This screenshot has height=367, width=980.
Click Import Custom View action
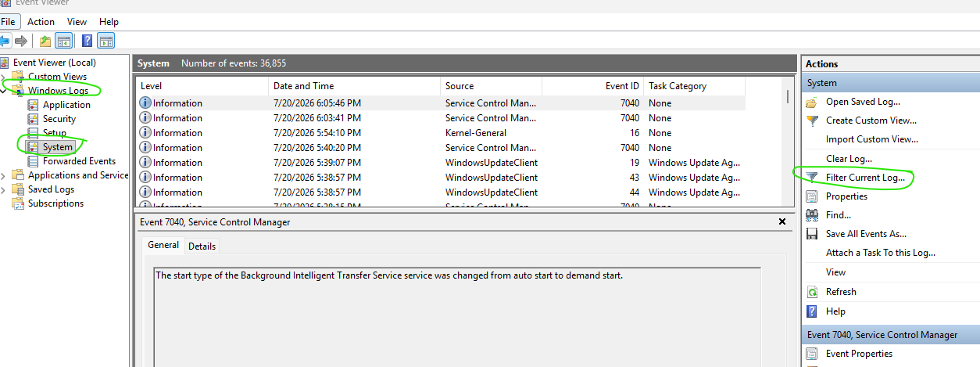872,139
